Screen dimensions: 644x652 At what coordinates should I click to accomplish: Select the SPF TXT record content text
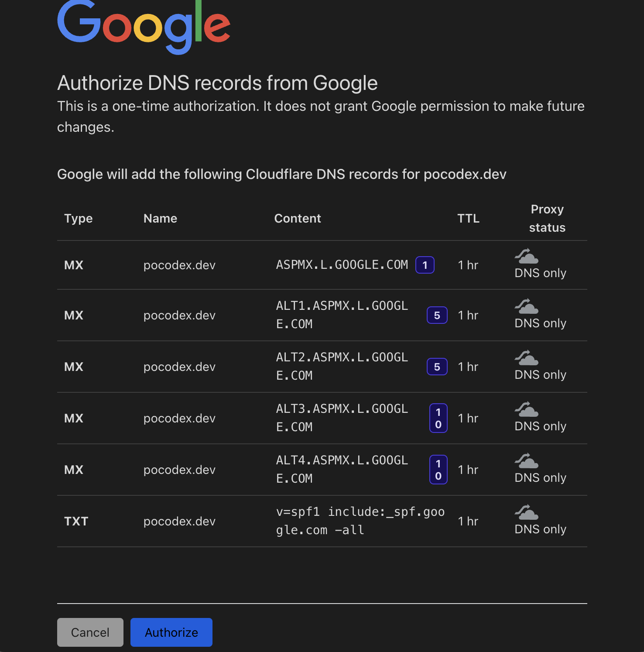pyautogui.click(x=360, y=521)
